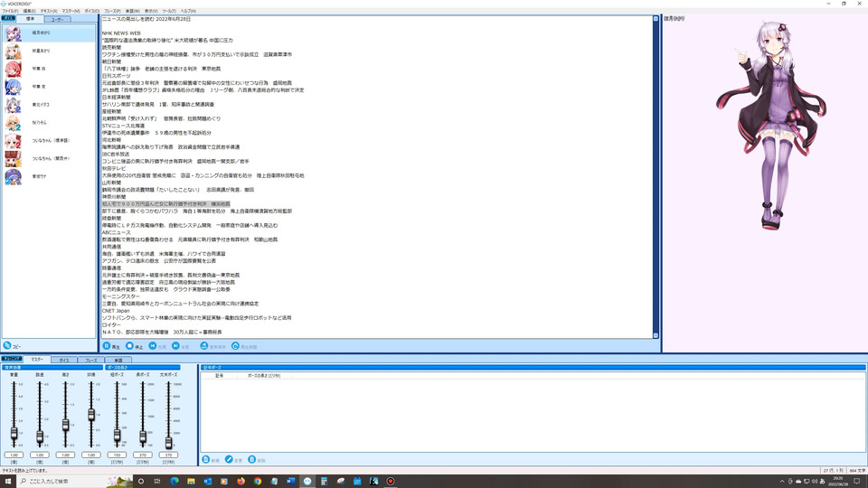Select the ついなちゃん（標準語） voice avatar
This screenshot has height=488, width=868.
tap(13, 141)
